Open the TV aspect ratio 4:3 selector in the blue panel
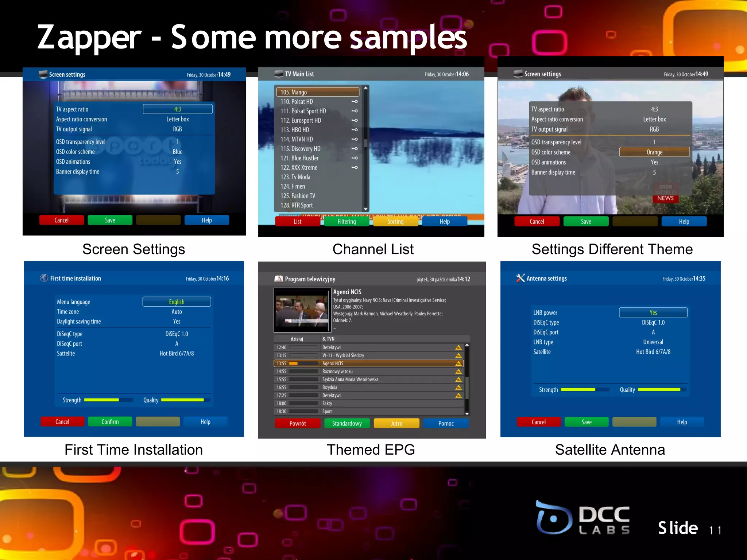The width and height of the screenshot is (747, 560). click(178, 109)
